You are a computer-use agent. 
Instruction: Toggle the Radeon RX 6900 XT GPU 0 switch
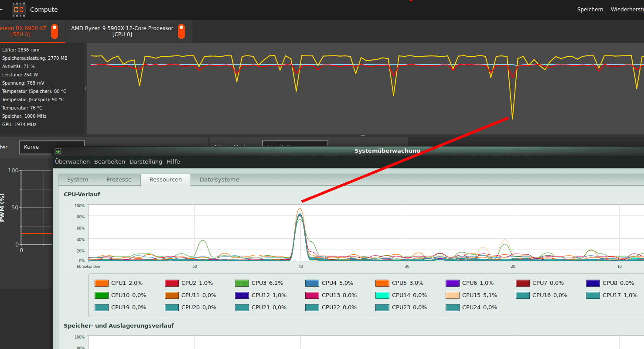click(55, 31)
